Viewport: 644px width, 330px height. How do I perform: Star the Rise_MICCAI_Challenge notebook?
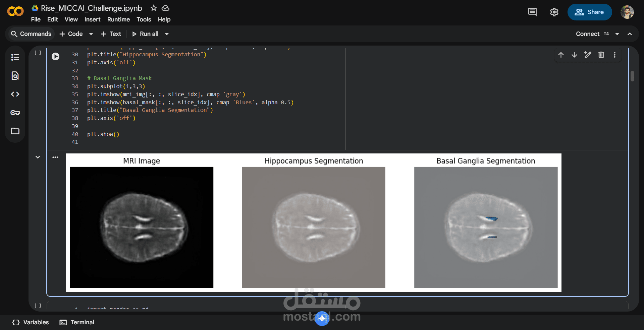point(154,8)
